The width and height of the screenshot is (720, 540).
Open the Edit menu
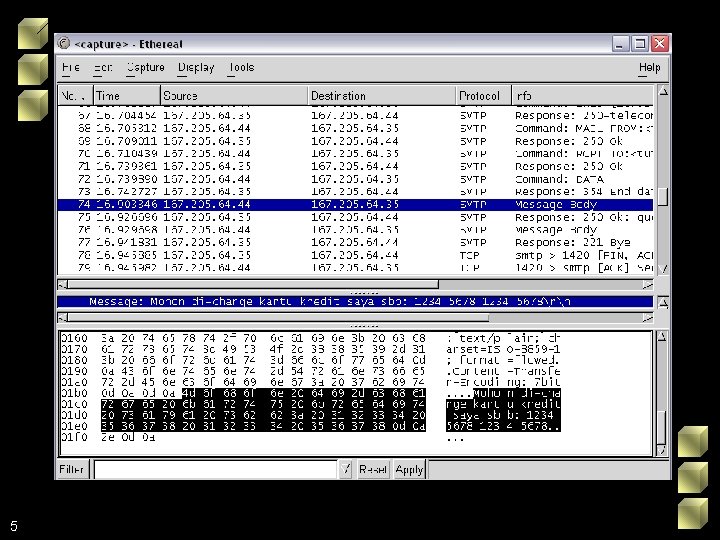tap(103, 68)
